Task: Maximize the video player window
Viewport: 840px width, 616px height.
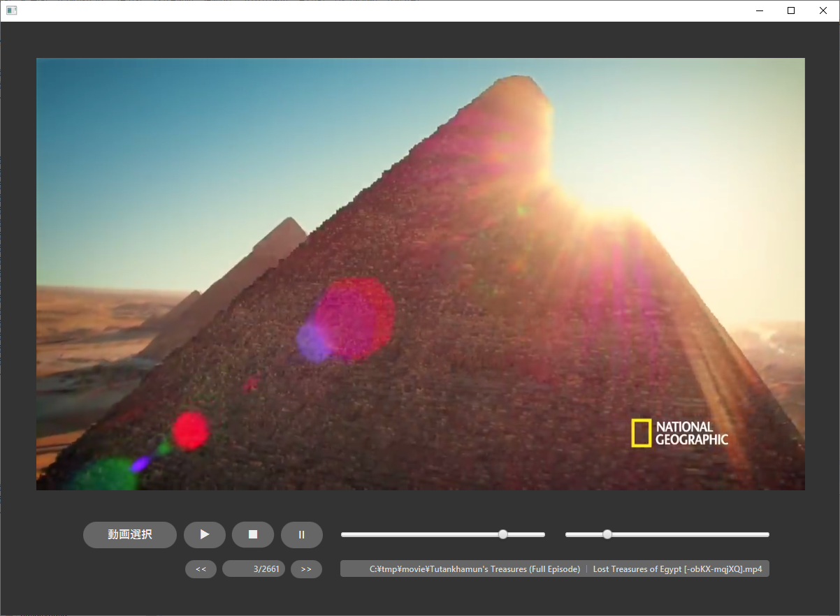Action: pos(791,10)
